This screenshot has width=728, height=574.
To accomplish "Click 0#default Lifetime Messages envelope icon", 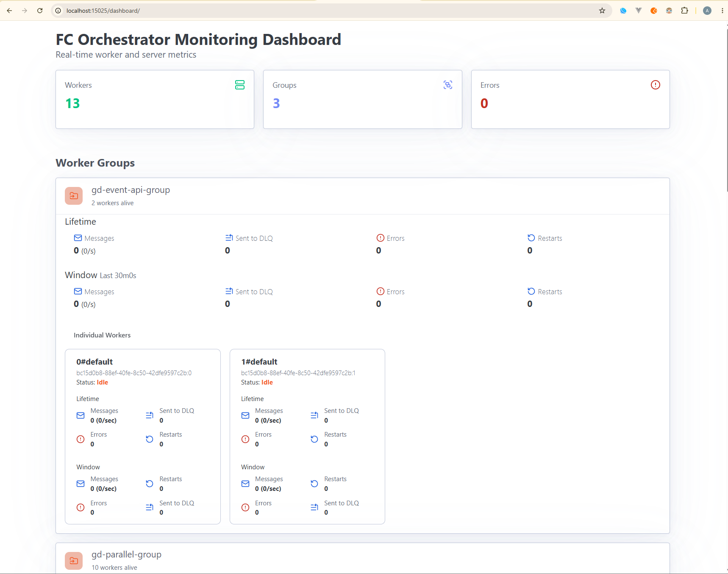I will [81, 415].
